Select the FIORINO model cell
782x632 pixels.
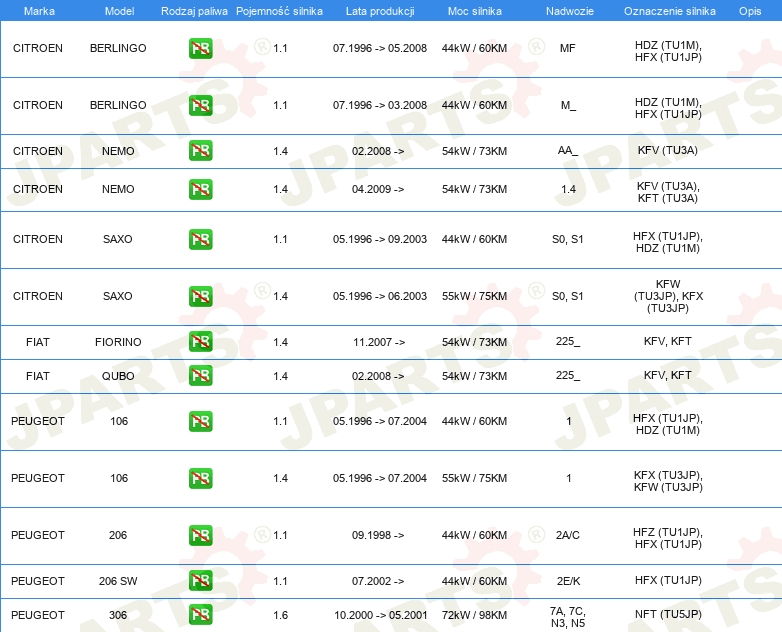(x=118, y=342)
